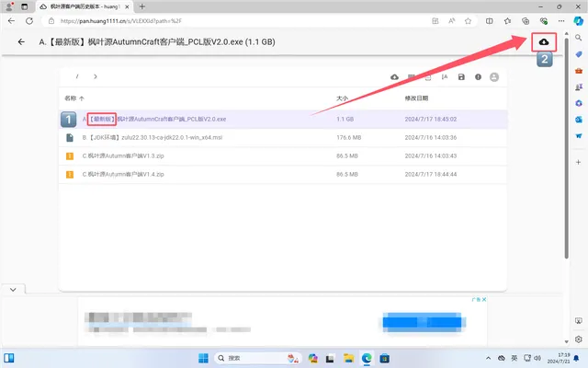Click the search icon in Edge sidebar
588x368 pixels.
pyautogui.click(x=579, y=38)
